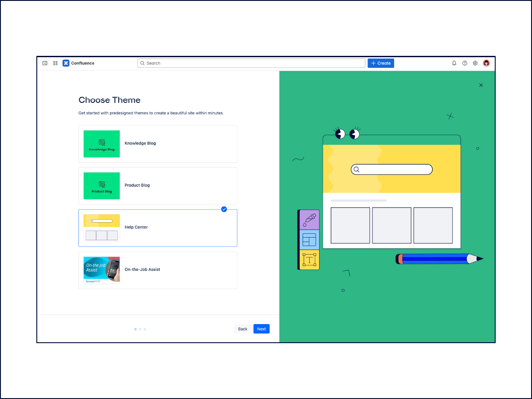532x399 pixels.
Task: Open the app switcher grid icon
Action: [55, 63]
